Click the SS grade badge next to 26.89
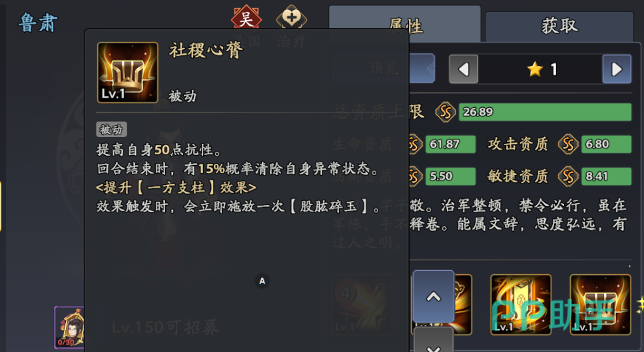The height and width of the screenshot is (352, 644). click(x=446, y=112)
